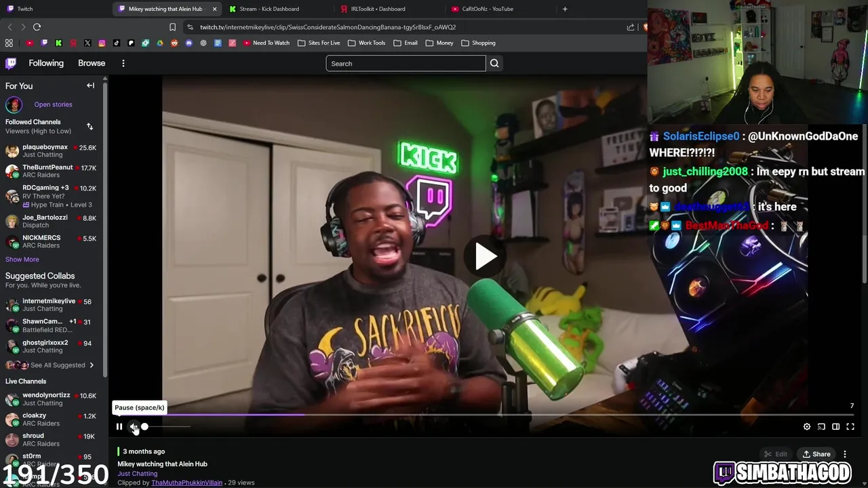
Task: Pause the clip with the pause button
Action: 119,426
